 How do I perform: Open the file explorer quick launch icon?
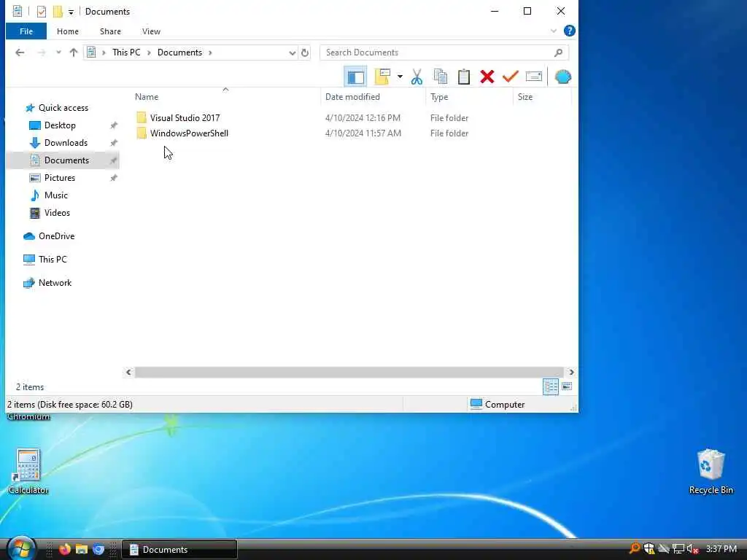(x=82, y=550)
